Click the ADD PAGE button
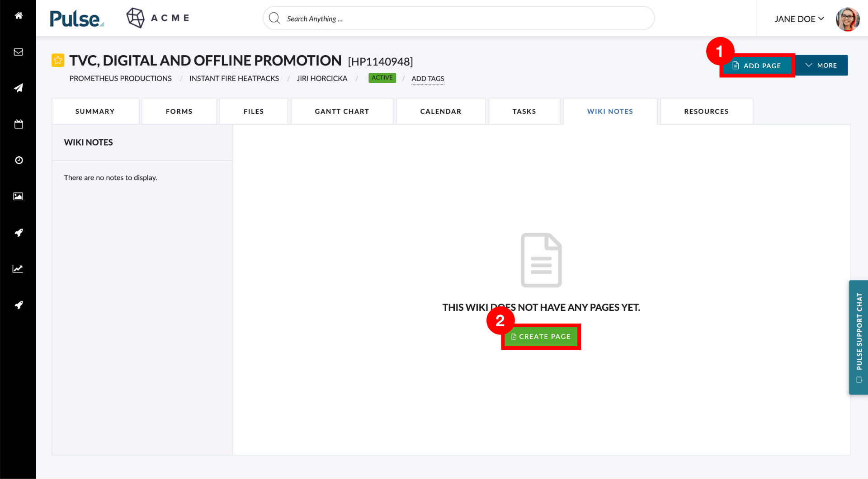Screen dimensions: 868x479 756,66
